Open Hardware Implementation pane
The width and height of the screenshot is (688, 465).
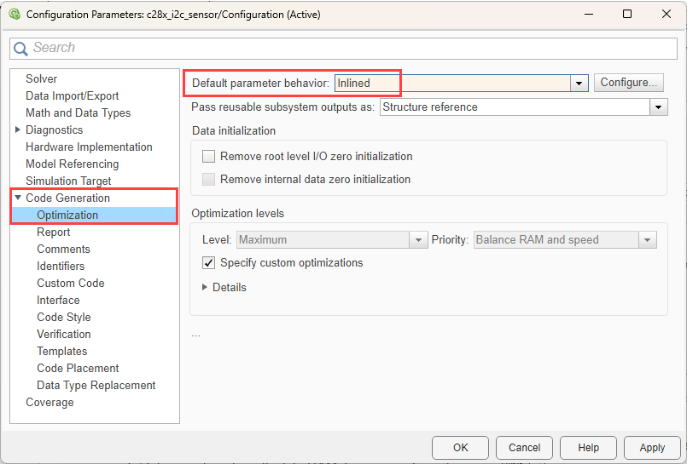pos(88,147)
